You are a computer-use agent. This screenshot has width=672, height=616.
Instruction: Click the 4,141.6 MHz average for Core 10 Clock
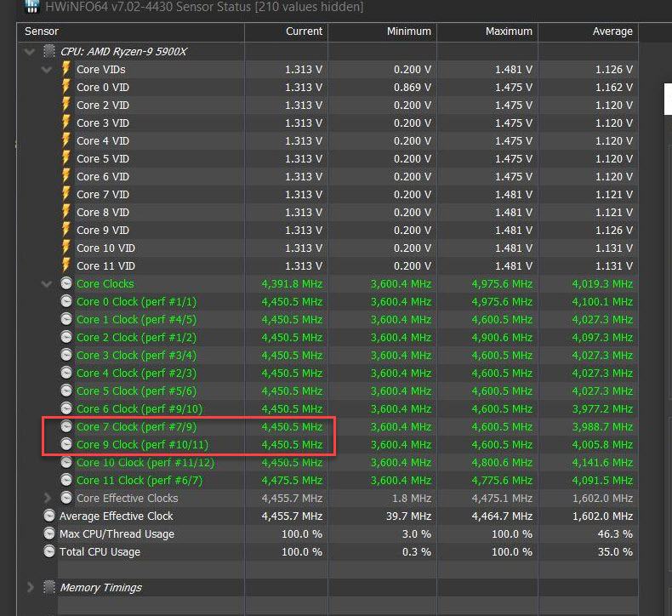[x=602, y=463]
